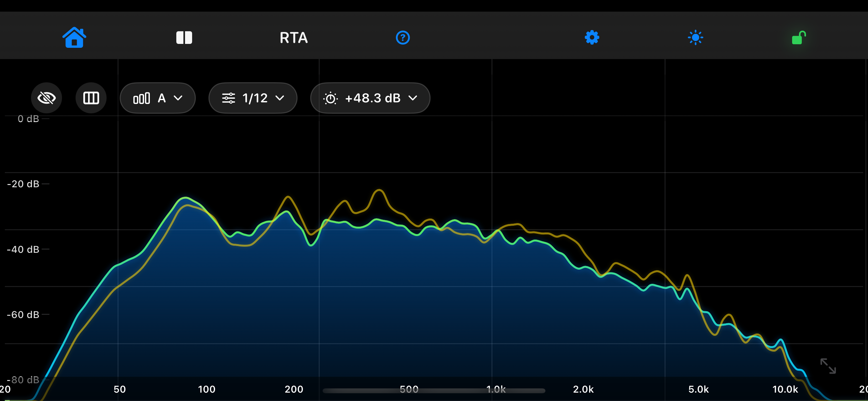Click the -20 dB axis label
This screenshot has width=868, height=401.
[x=23, y=184]
